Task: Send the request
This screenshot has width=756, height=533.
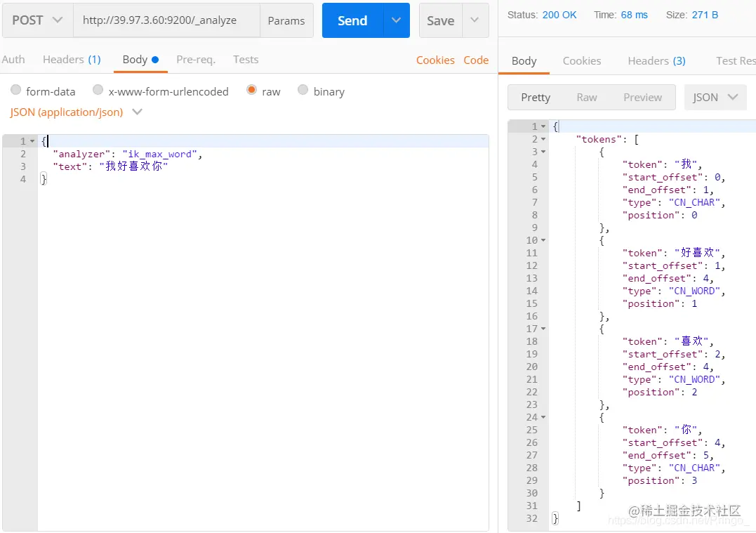Action: (352, 20)
